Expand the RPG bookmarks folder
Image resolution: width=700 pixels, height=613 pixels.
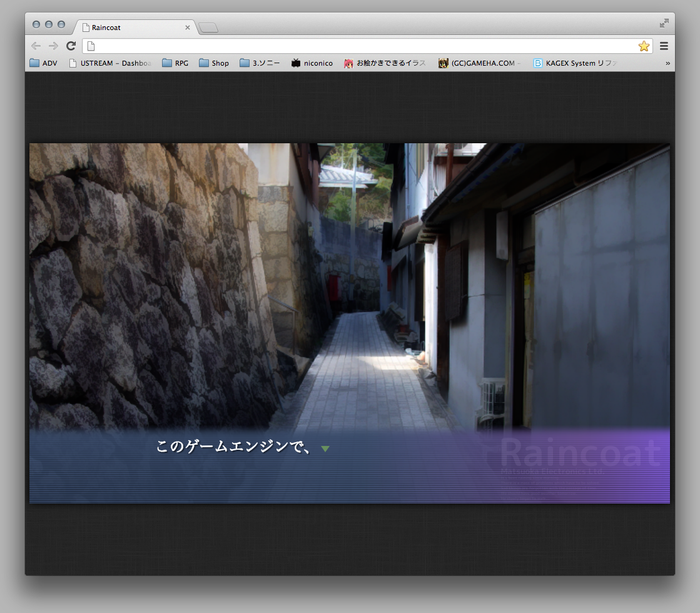pos(175,63)
